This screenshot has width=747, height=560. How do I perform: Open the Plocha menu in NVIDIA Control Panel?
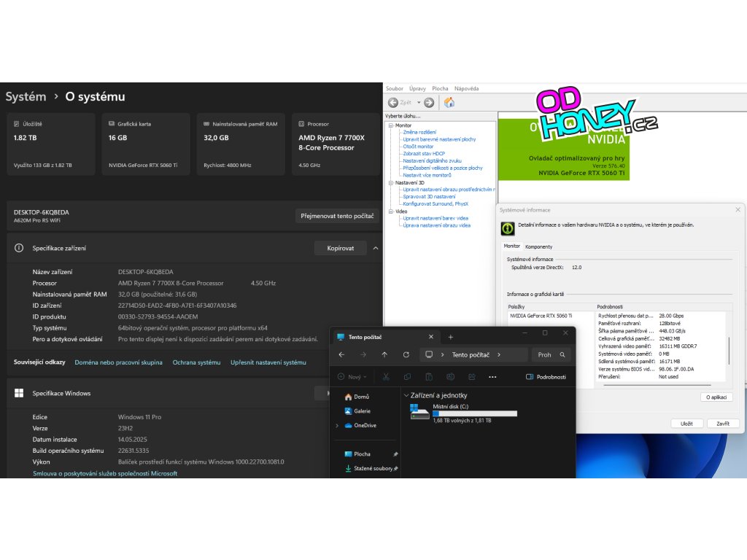click(x=440, y=88)
